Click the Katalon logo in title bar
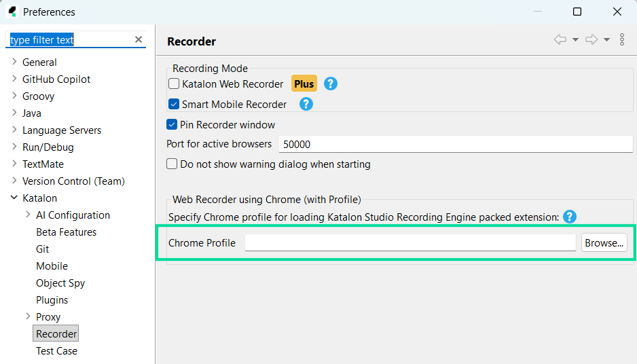 [x=13, y=12]
